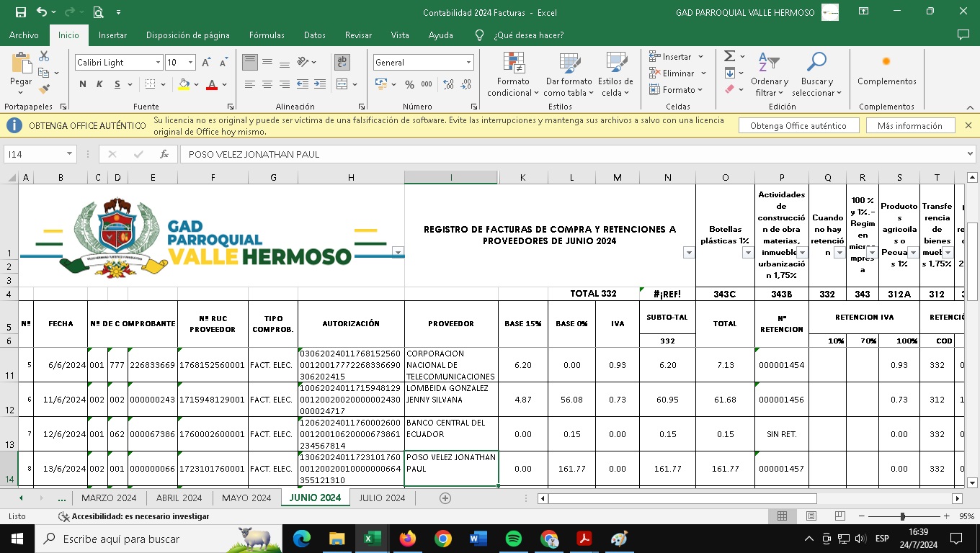980x553 pixels.
Task: Toggle italic text formatting
Action: (x=100, y=85)
